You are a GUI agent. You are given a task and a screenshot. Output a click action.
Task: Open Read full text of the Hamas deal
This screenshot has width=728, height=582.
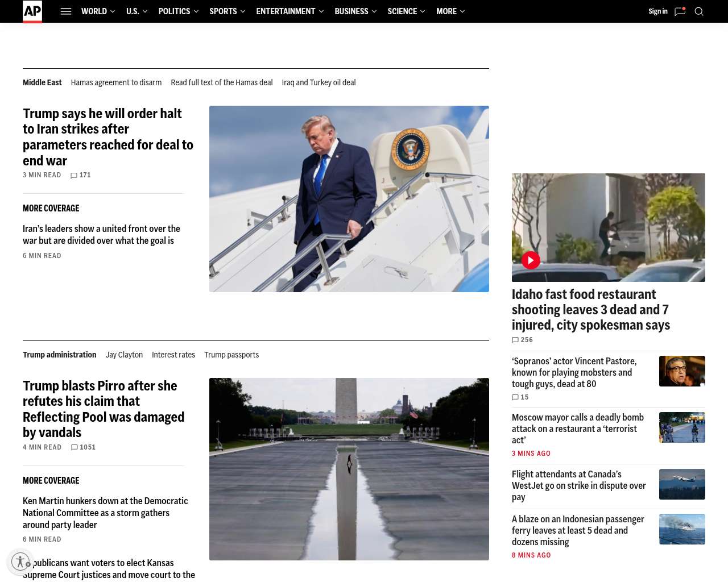pos(222,82)
